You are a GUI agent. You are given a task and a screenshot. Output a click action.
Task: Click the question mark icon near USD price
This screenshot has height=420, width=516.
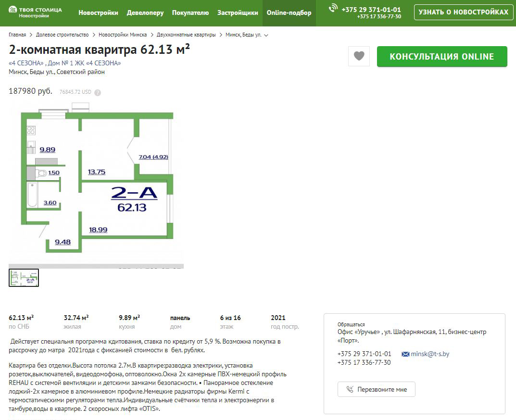pos(98,92)
